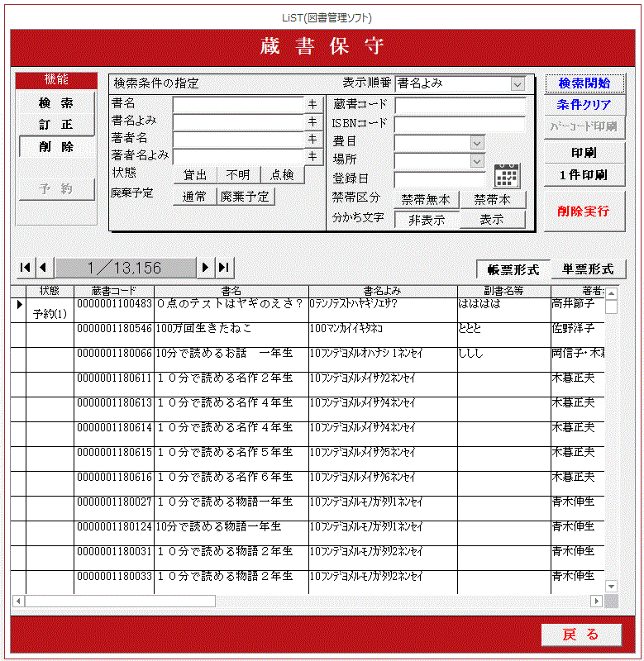Toggle the 禁帯本 option
This screenshot has width=644, height=661.
[492, 199]
